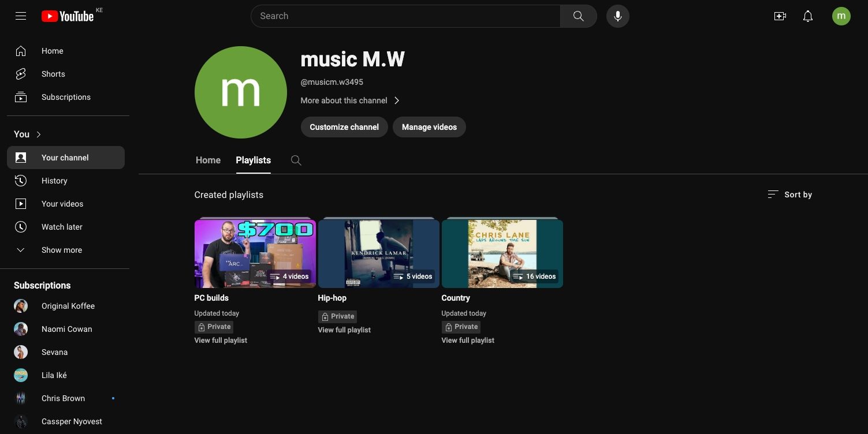868x434 pixels.
Task: Click the Manage videos button
Action: click(x=429, y=127)
